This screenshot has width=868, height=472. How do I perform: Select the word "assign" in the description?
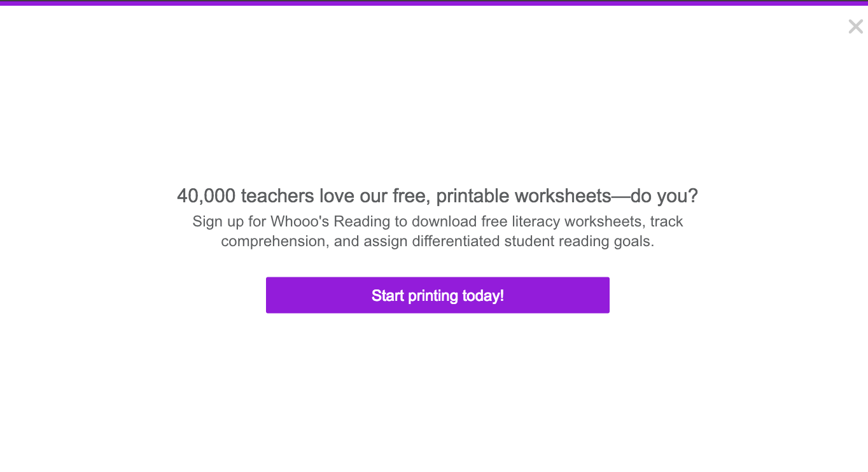pos(386,242)
